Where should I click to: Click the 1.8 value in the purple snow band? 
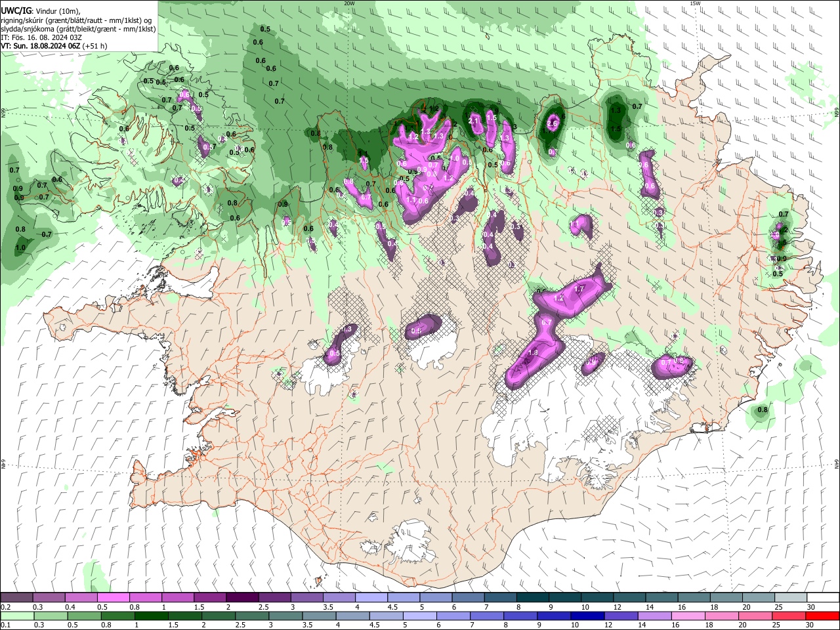click(533, 352)
